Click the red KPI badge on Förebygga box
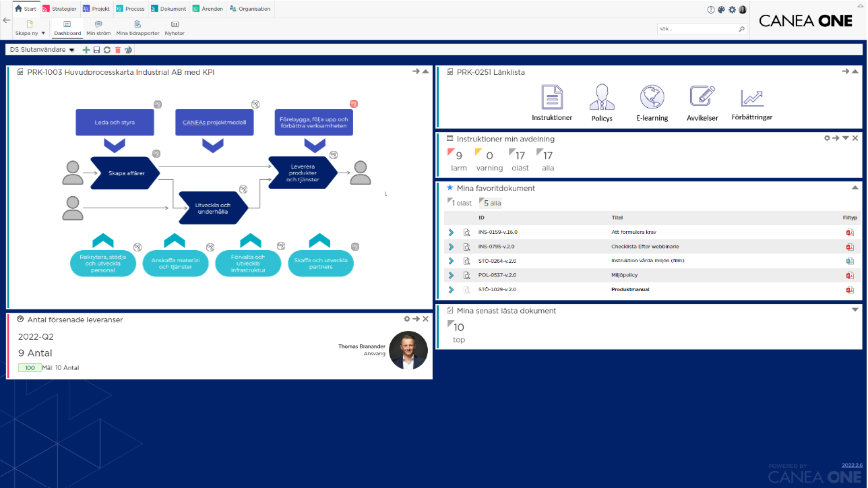The image size is (868, 488). 353,104
